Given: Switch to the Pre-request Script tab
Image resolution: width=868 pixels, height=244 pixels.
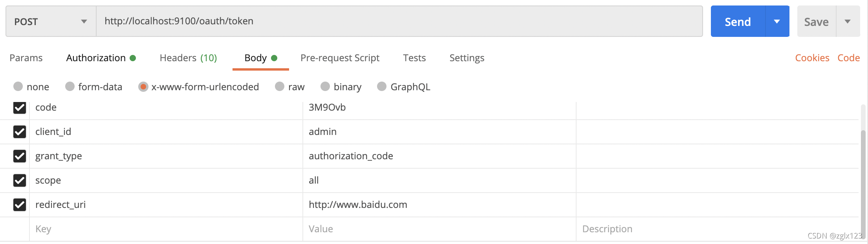Looking at the screenshot, I should click(x=340, y=58).
